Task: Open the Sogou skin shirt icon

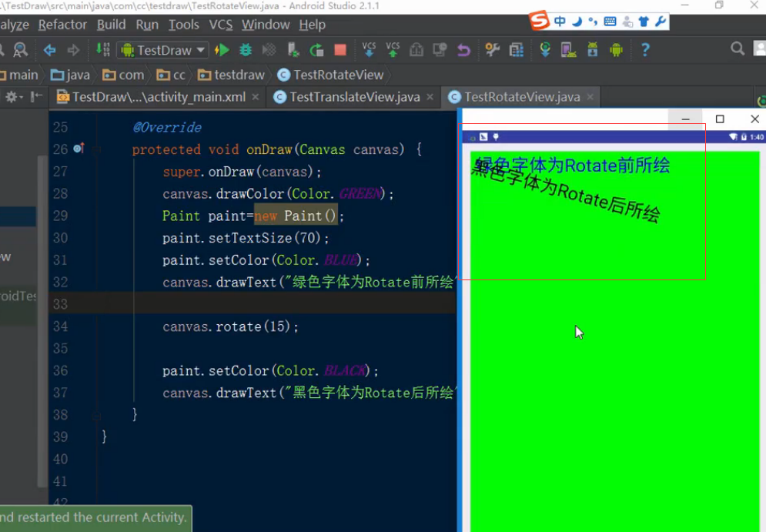Action: (644, 22)
